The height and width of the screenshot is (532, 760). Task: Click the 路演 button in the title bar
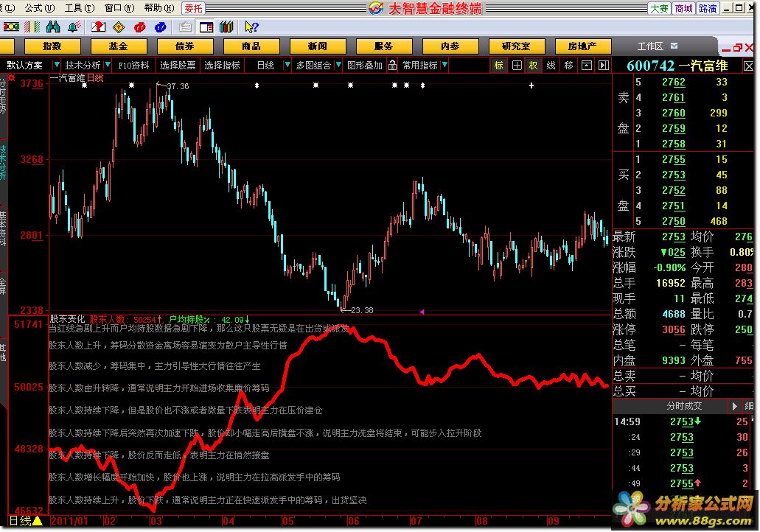click(x=708, y=8)
